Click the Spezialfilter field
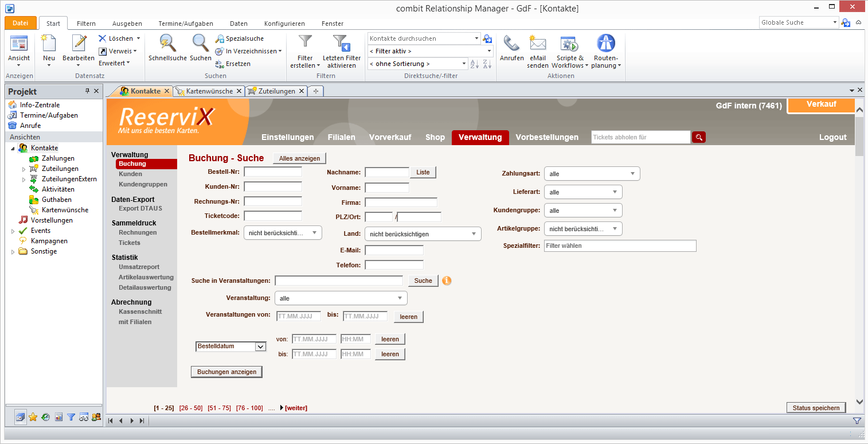The image size is (868, 444). pyautogui.click(x=620, y=246)
